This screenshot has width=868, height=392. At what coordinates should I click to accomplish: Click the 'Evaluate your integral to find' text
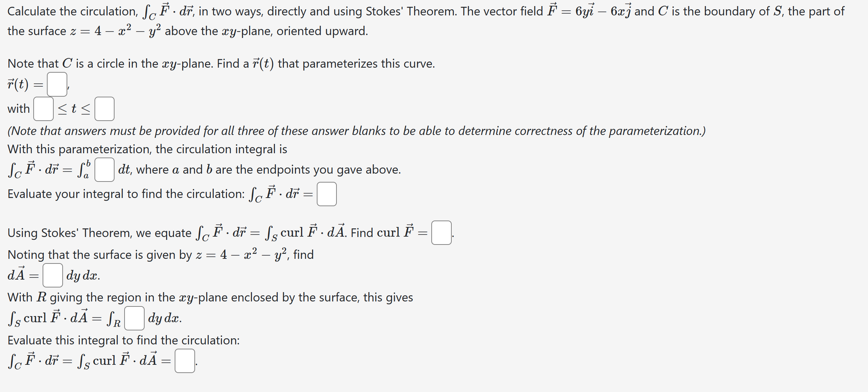(126, 194)
